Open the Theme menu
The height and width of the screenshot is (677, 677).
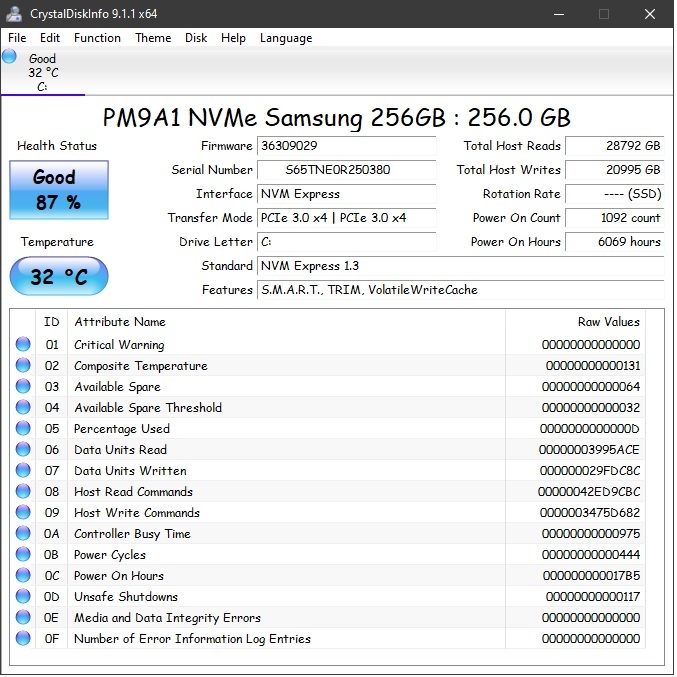coord(153,38)
